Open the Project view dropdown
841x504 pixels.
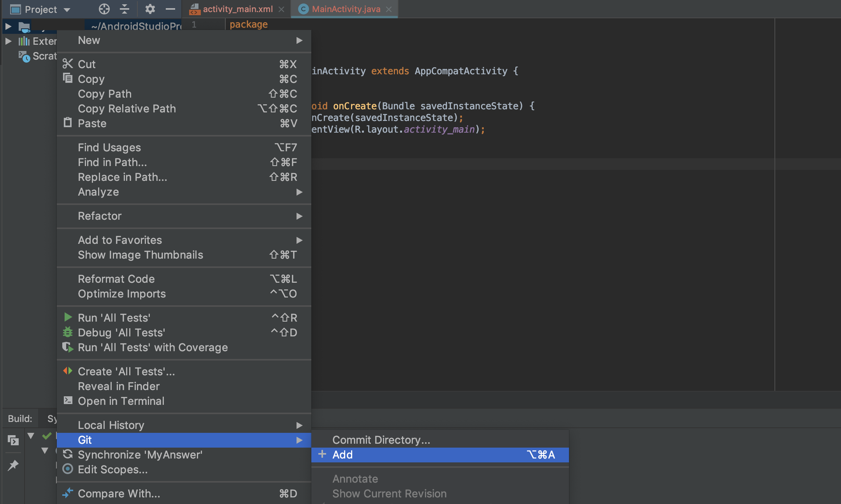[67, 10]
